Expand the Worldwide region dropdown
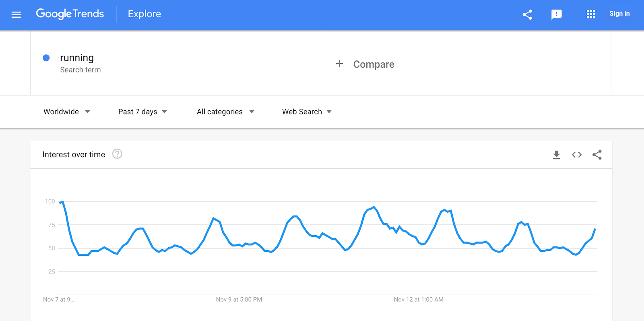Image resolution: width=644 pixels, height=321 pixels. (x=67, y=112)
